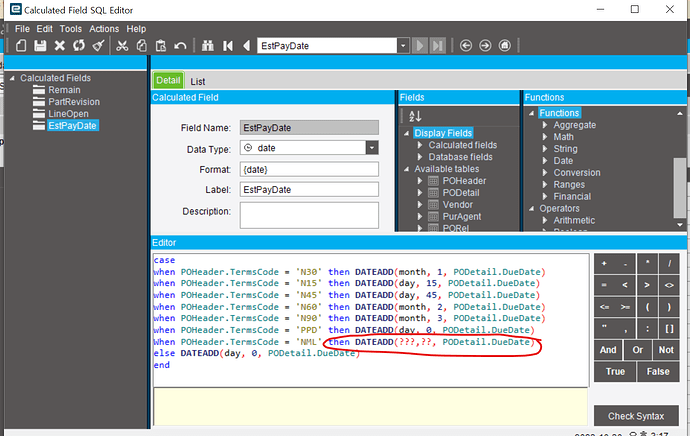Image resolution: width=690 pixels, height=436 pixels.
Task: Click the Save icon in toolbar
Action: pyautogui.click(x=40, y=46)
